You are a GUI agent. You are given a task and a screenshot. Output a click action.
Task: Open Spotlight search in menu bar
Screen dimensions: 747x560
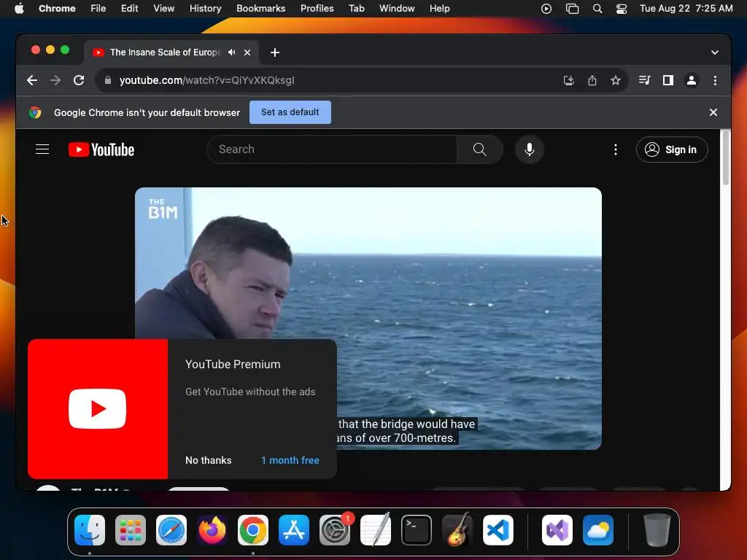point(597,9)
